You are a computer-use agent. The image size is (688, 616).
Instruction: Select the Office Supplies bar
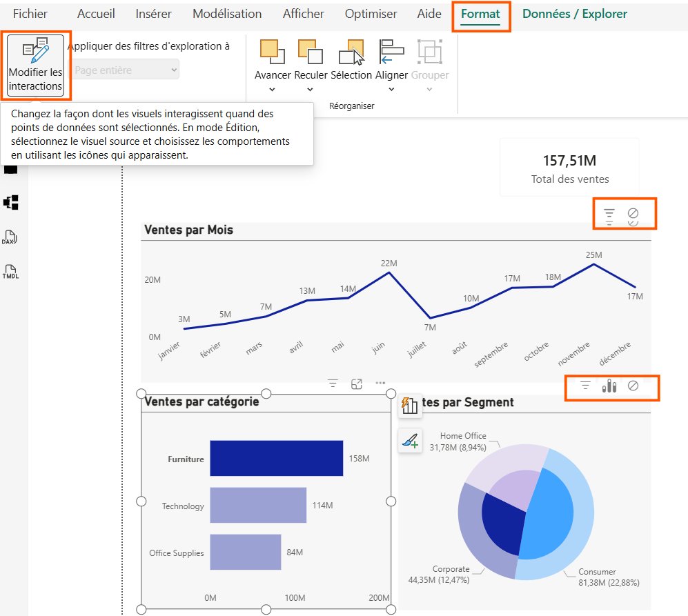(x=245, y=552)
